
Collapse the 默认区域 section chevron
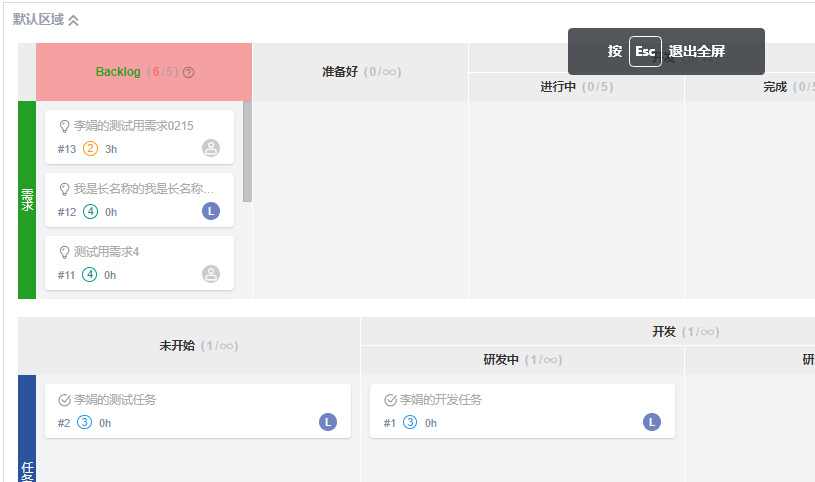pos(73,20)
